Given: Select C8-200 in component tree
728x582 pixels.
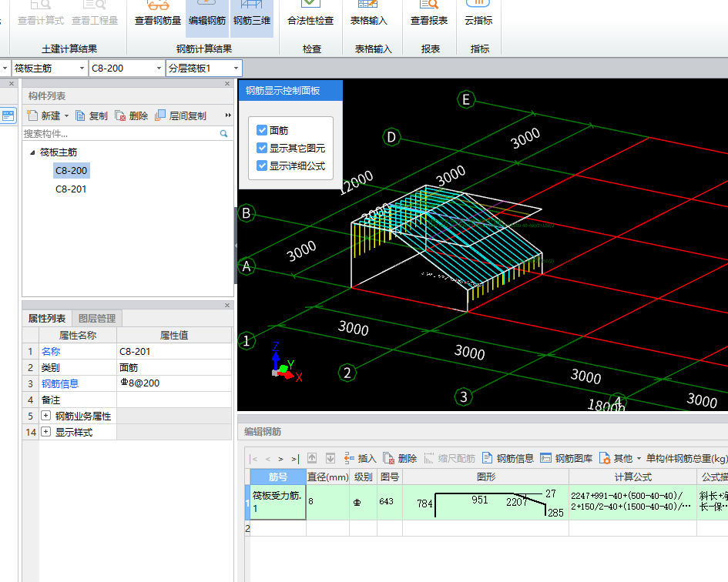Looking at the screenshot, I should (71, 170).
